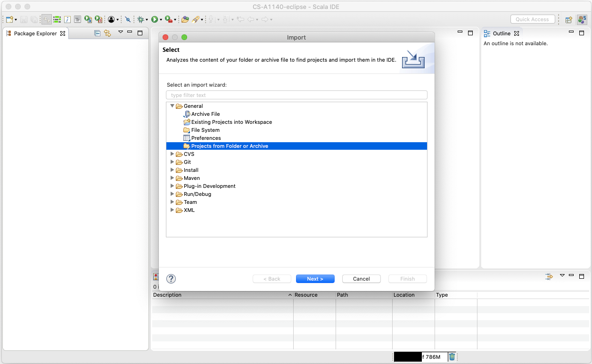The image size is (592, 364).
Task: Select Existing Projects into Workspace
Action: click(231, 122)
